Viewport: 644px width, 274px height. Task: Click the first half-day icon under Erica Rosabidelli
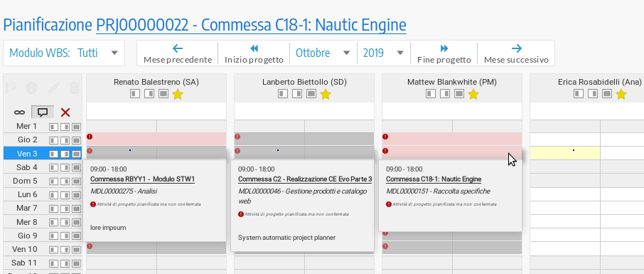pyautogui.click(x=579, y=94)
